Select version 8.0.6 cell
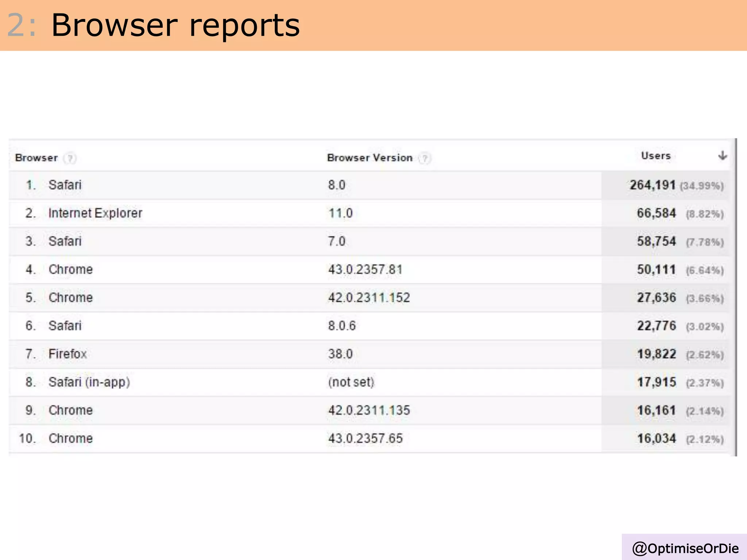747x560 pixels. point(342,326)
